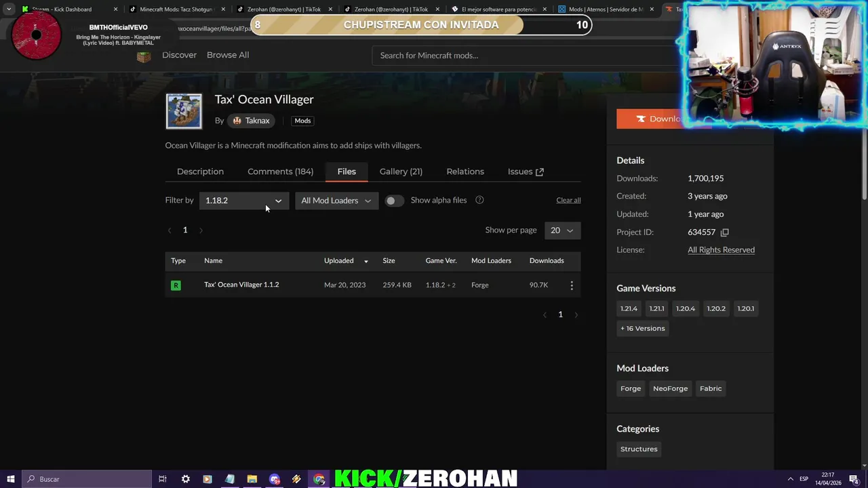This screenshot has height=488, width=868.
Task: Select the 1.21.1 game version tag
Action: tap(656, 308)
